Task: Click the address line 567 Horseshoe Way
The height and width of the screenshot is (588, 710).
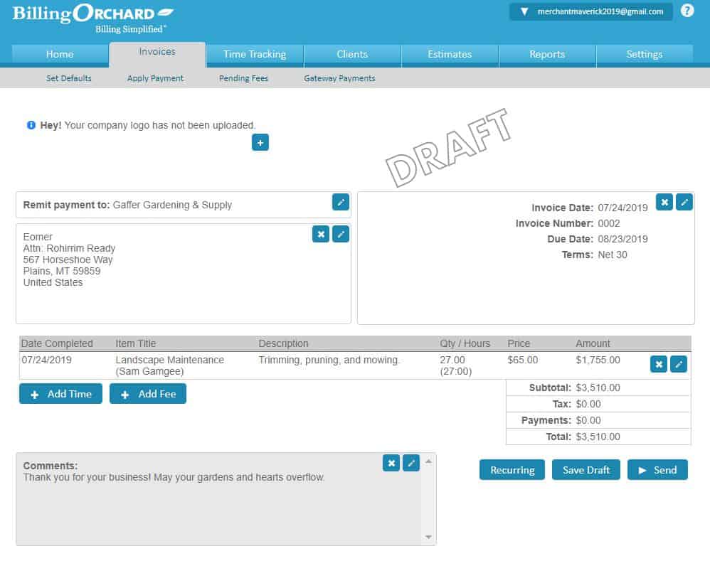Action: [x=68, y=260]
